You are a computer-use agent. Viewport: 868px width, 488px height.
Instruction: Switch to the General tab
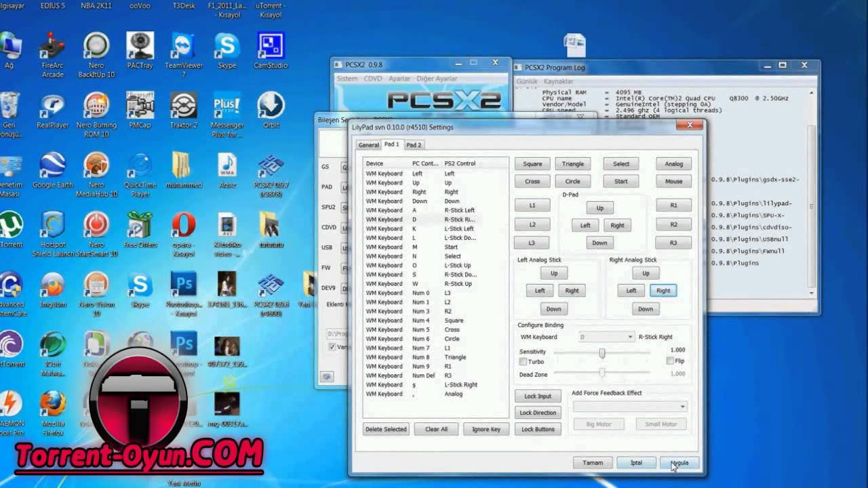[368, 145]
